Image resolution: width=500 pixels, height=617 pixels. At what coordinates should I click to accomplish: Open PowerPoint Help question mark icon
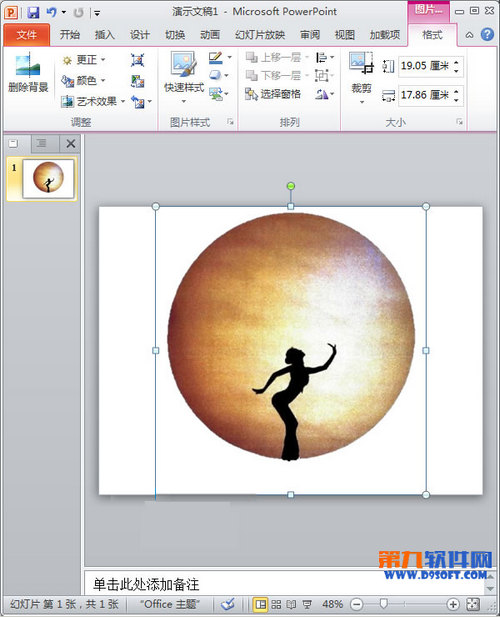coord(487,35)
